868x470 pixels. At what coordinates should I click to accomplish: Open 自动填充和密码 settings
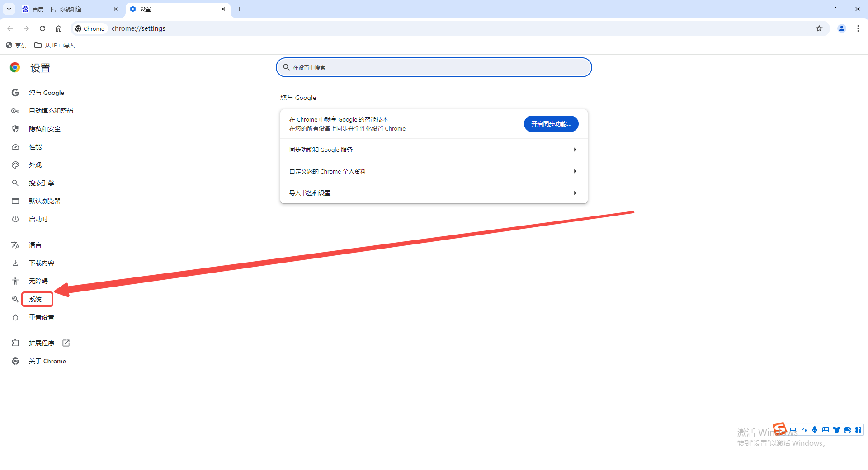[51, 111]
